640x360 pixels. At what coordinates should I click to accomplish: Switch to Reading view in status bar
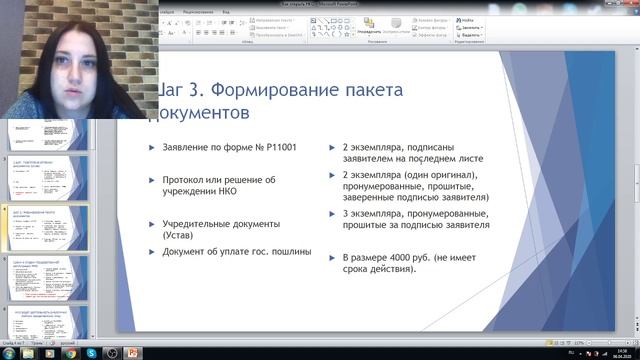562,343
